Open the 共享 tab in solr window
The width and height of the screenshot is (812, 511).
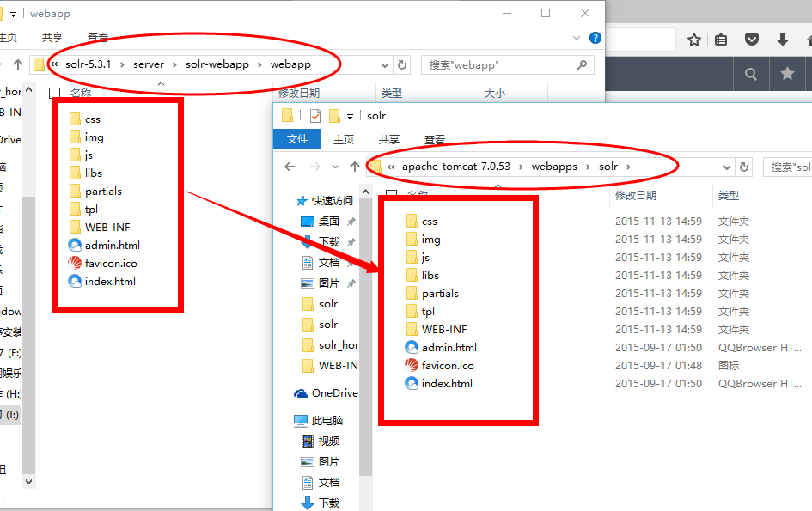pos(389,139)
